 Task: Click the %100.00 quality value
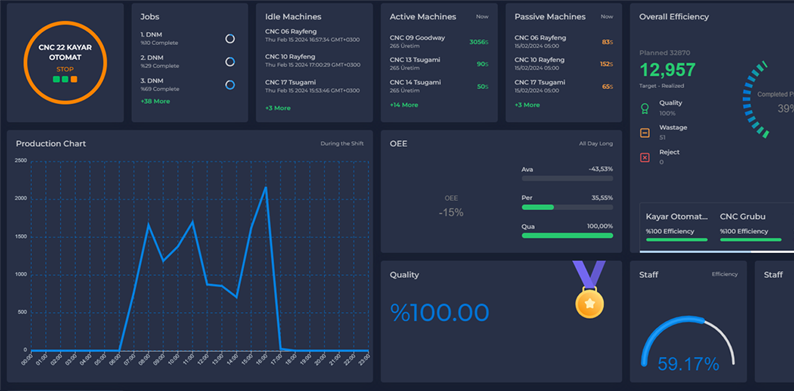point(440,312)
